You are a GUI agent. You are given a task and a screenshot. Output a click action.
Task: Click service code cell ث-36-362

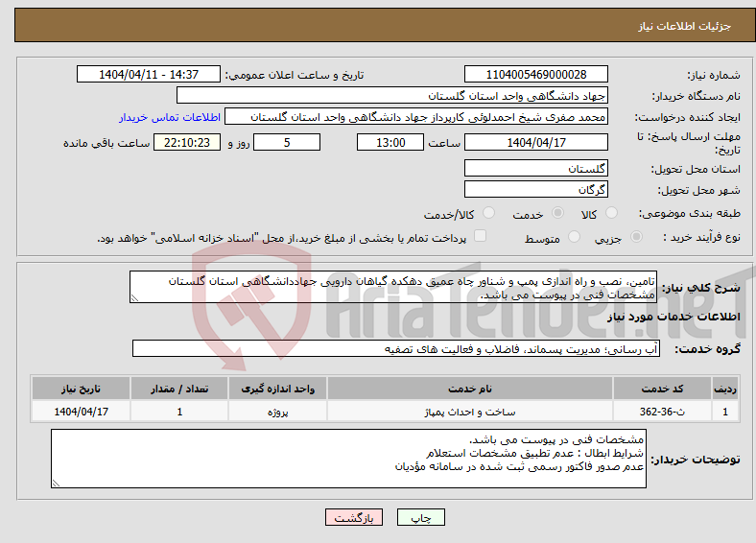click(663, 412)
